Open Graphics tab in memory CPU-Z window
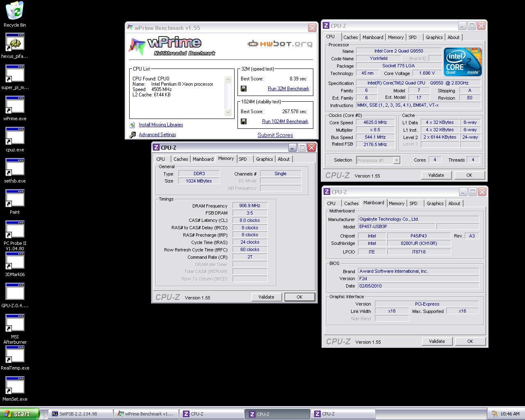Screen dimensions: 525x420 [x=264, y=159]
